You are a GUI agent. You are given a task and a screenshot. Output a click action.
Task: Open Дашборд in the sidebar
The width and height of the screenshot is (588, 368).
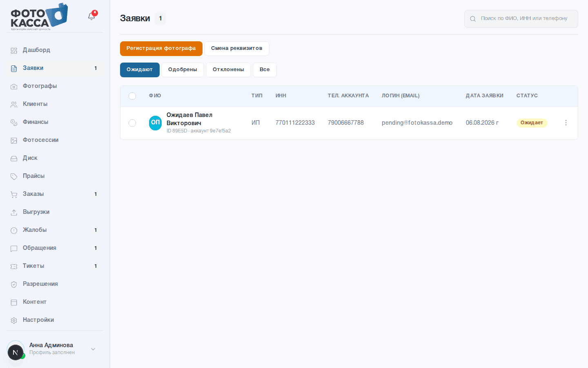pos(55,50)
